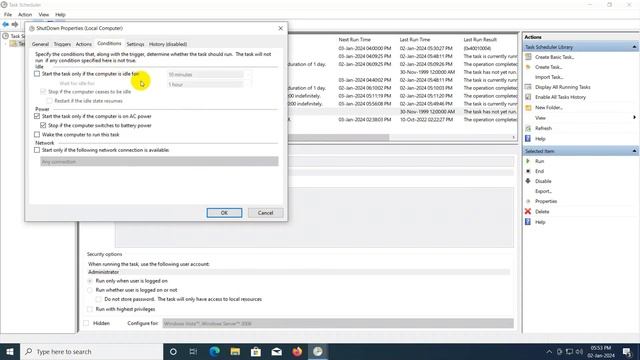The width and height of the screenshot is (640, 360).
Task: Check Run with highest privileges
Action: tap(90, 309)
